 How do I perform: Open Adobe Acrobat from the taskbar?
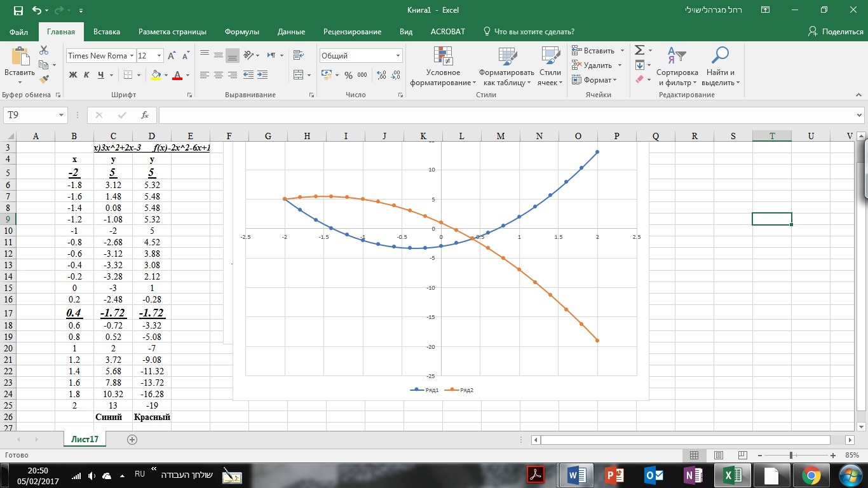pos(536,475)
